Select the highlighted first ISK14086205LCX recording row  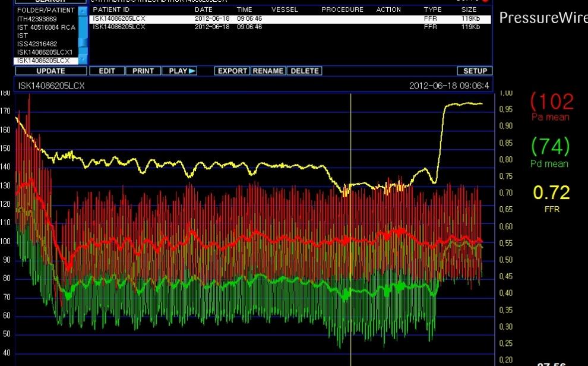pyautogui.click(x=290, y=19)
